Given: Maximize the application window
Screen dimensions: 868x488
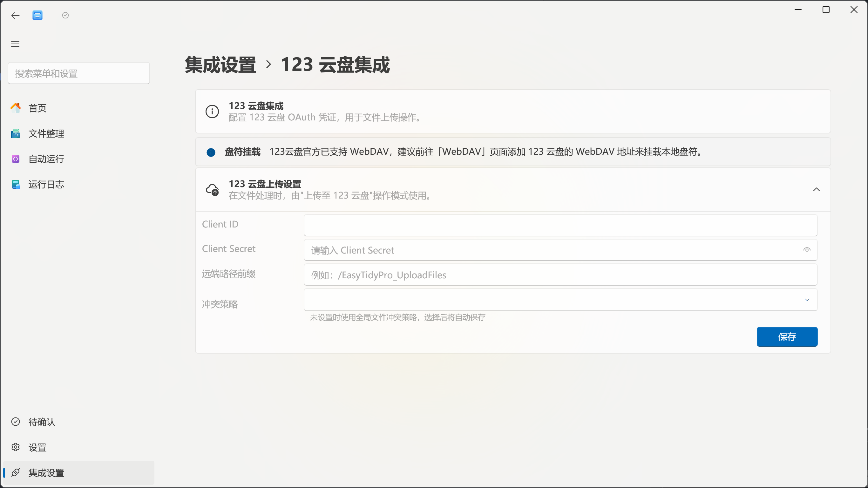Looking at the screenshot, I should click(x=826, y=10).
